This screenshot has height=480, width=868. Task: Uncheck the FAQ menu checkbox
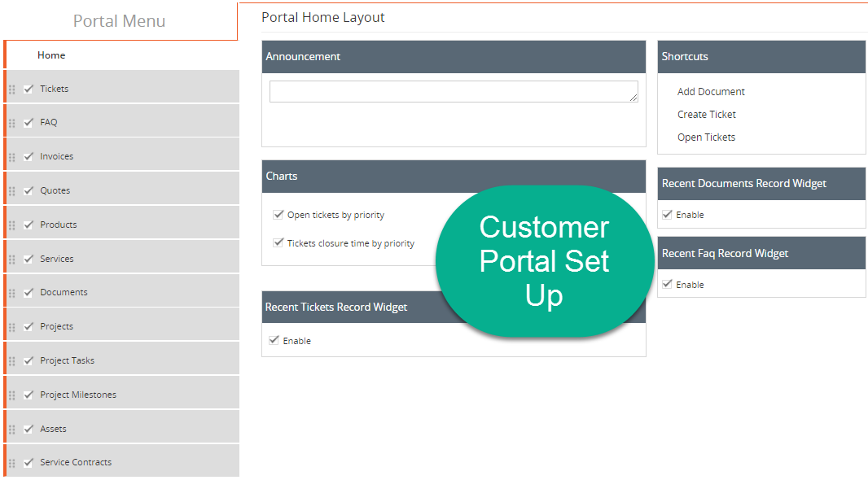click(28, 122)
